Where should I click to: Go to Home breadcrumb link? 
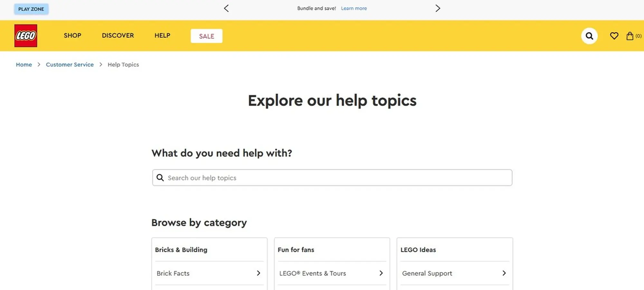[24, 64]
